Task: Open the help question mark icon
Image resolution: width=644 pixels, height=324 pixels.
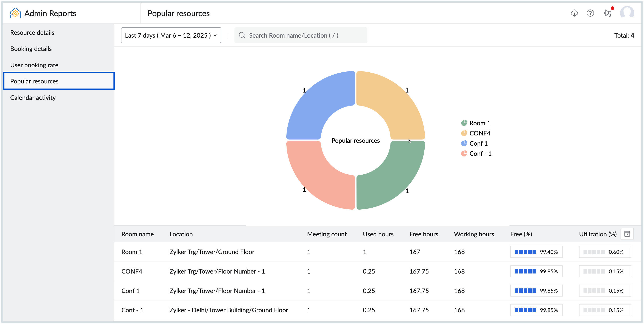Action: pyautogui.click(x=591, y=13)
